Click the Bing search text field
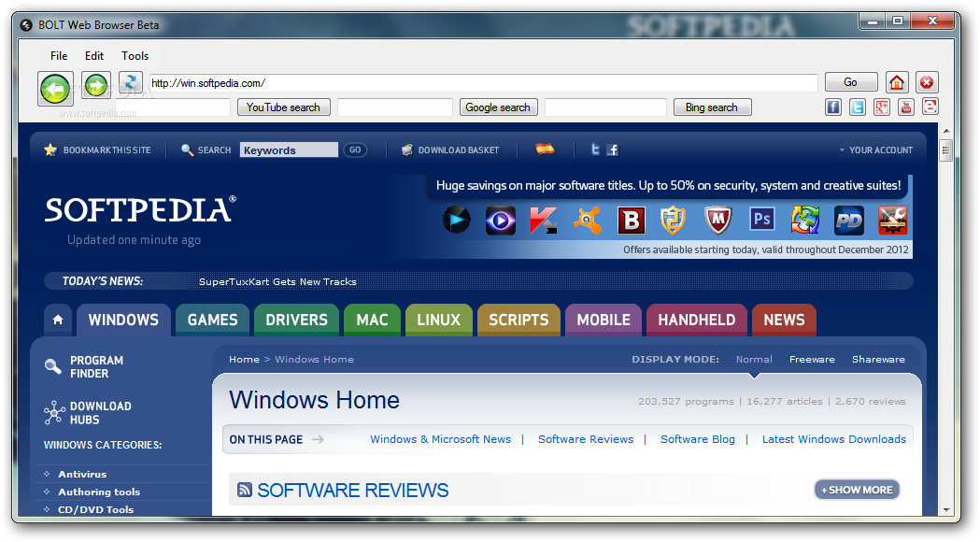The image size is (980, 542). coord(605,107)
